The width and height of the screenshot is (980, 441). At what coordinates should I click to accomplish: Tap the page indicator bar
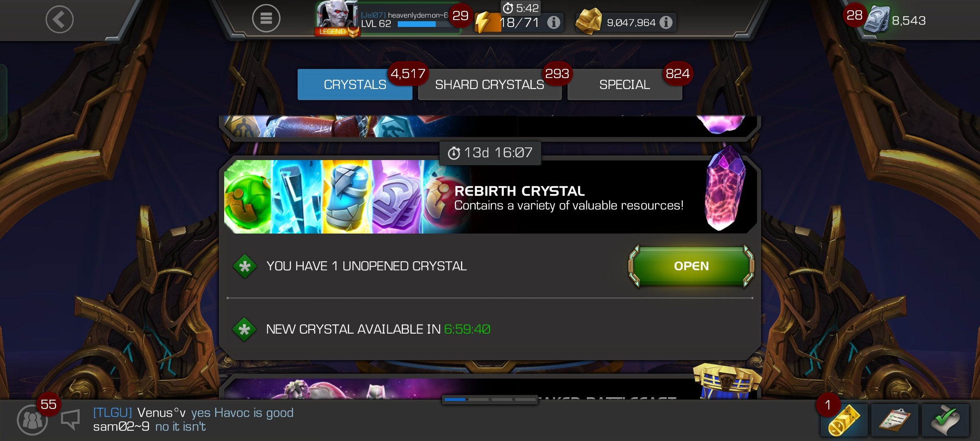point(490,400)
